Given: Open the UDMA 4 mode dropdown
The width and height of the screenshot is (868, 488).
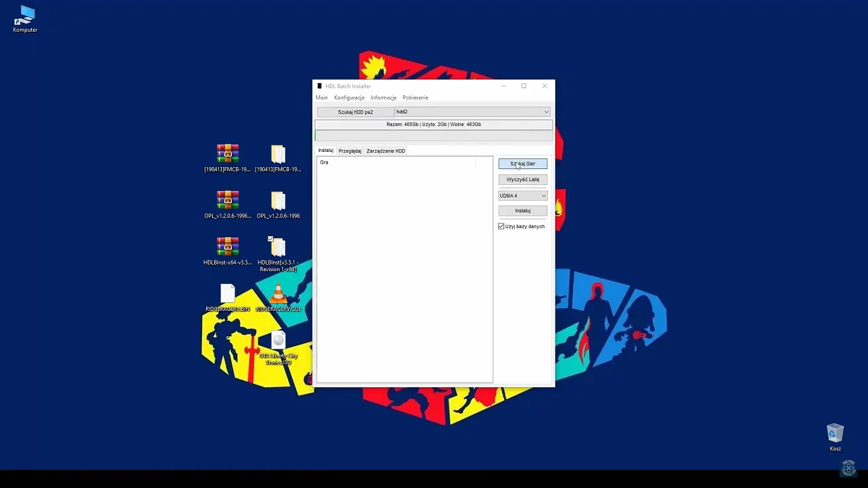Looking at the screenshot, I should point(543,196).
